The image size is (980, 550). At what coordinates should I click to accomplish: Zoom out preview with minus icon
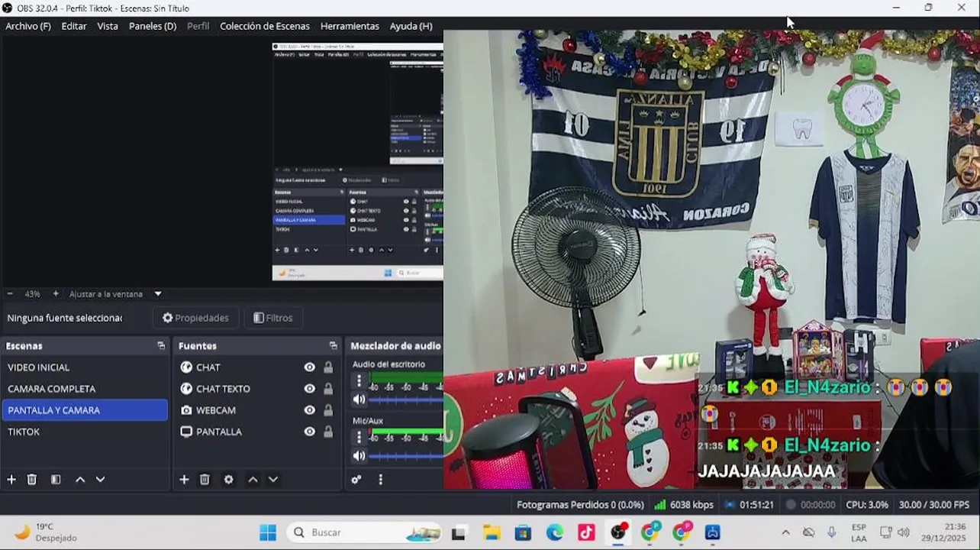coord(10,294)
